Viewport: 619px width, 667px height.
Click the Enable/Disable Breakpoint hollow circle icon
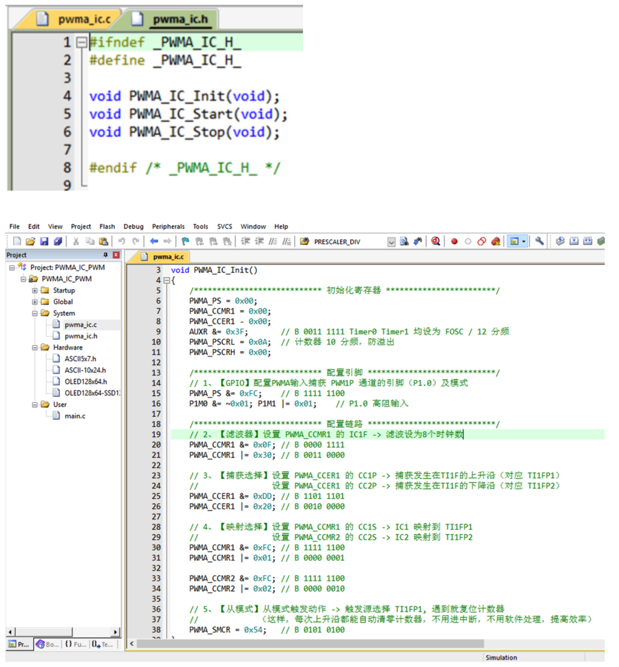coord(468,242)
